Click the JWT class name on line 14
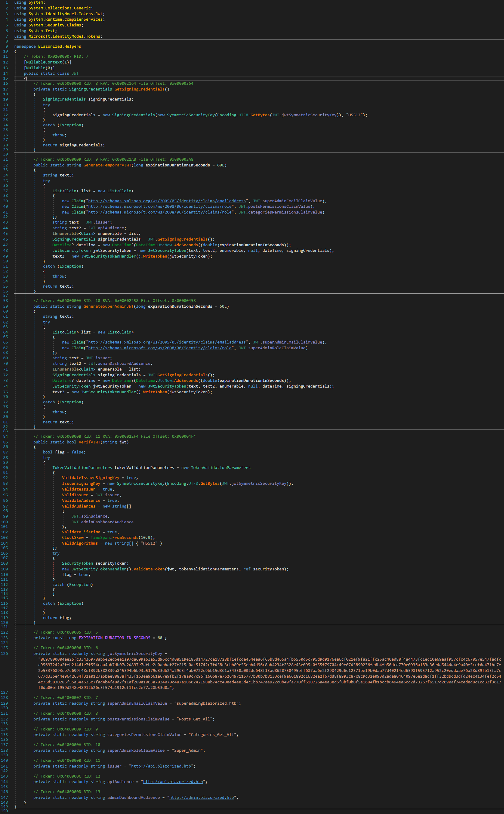 [x=75, y=74]
